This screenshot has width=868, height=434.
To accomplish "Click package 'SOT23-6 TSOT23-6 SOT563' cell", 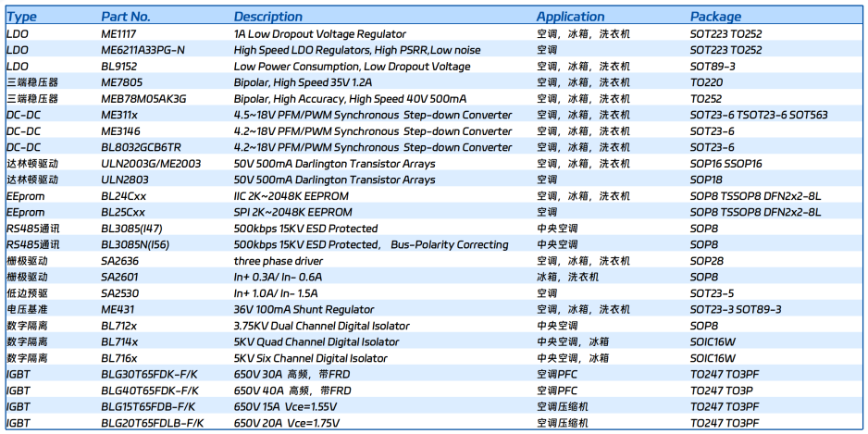I will pos(759,115).
